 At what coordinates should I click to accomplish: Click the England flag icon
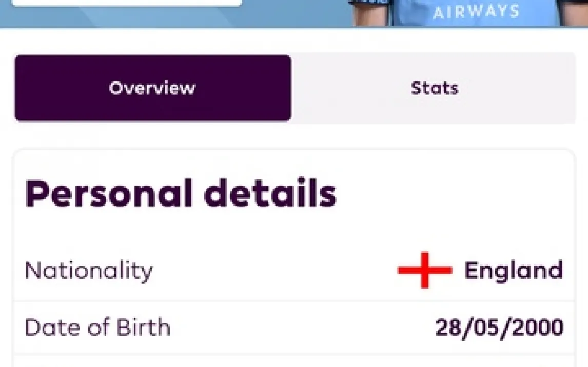tap(424, 270)
